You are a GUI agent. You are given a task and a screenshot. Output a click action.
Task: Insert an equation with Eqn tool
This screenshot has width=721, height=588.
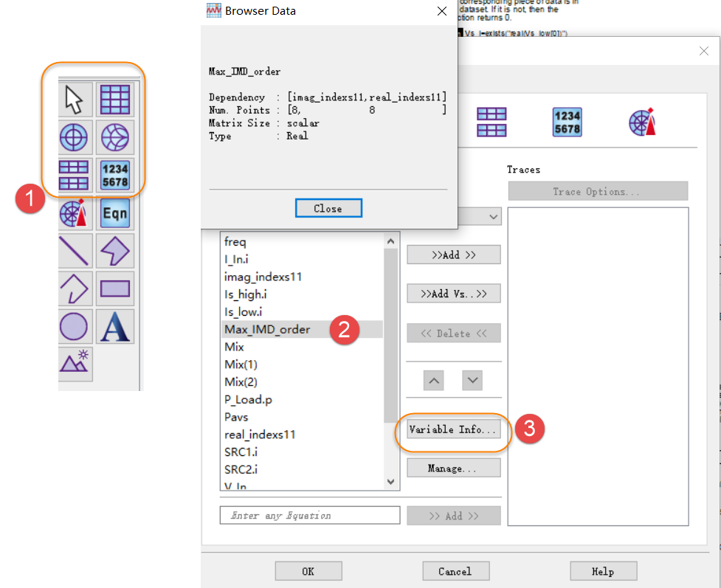115,213
